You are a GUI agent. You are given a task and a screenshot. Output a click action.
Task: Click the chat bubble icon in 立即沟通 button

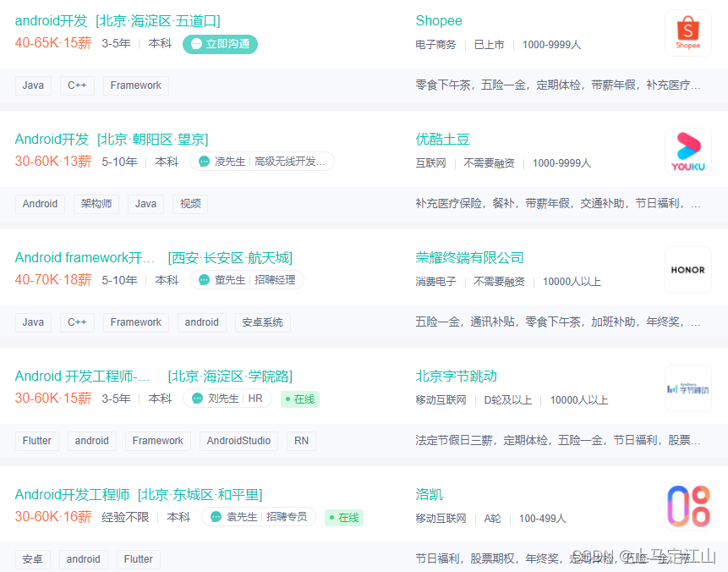(x=196, y=44)
